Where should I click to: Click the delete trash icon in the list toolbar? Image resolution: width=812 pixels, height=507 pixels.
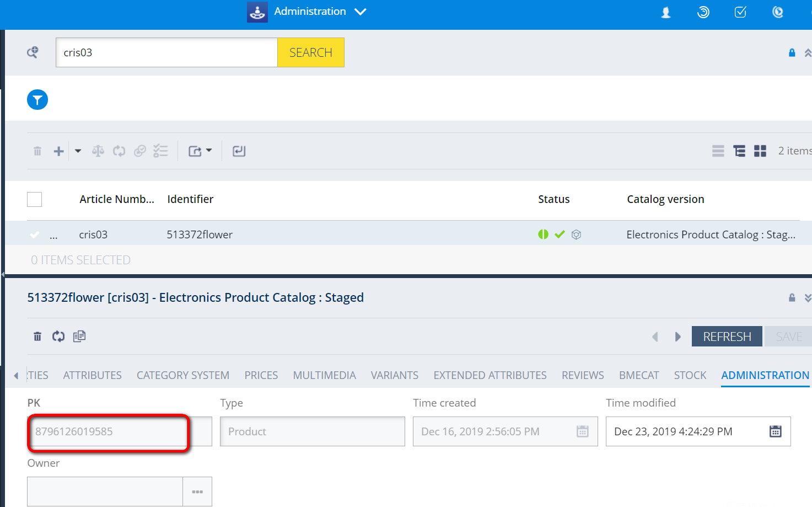37,151
